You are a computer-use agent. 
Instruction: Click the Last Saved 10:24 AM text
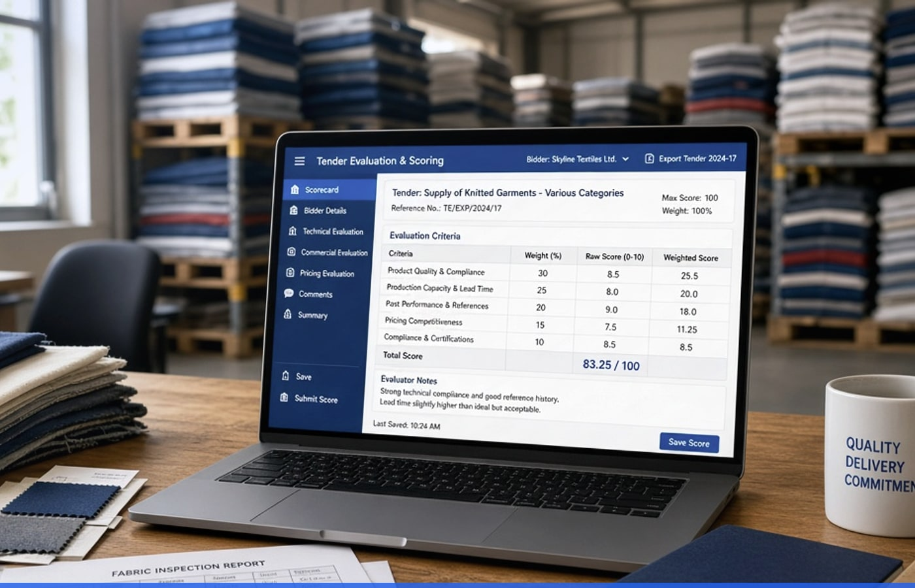[406, 425]
